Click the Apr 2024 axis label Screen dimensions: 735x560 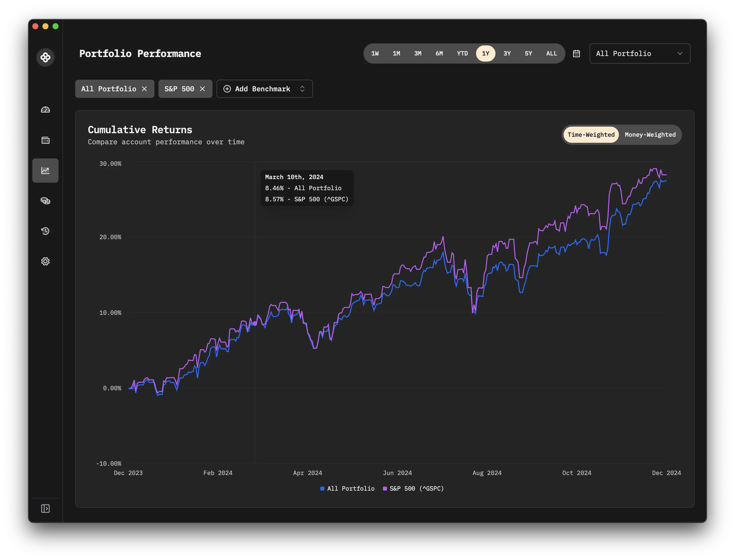(x=307, y=473)
